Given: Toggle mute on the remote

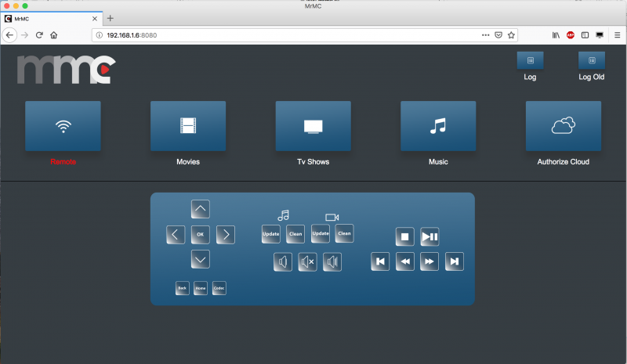Looking at the screenshot, I should [x=307, y=262].
